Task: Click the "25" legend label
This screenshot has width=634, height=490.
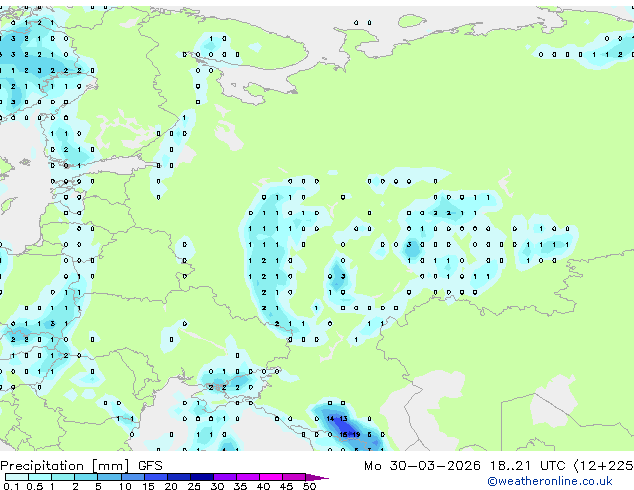Action: pyautogui.click(x=194, y=486)
